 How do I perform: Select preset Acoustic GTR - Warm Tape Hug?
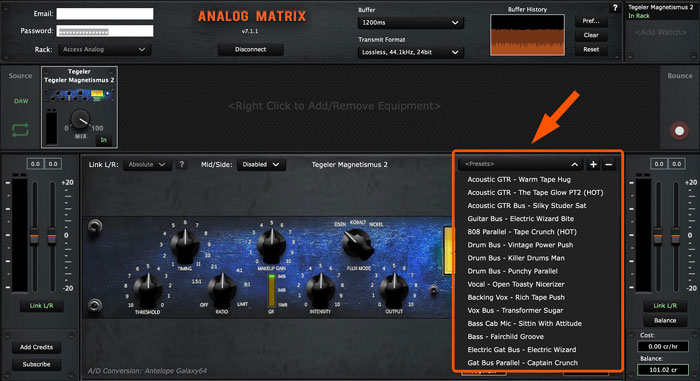point(519,180)
